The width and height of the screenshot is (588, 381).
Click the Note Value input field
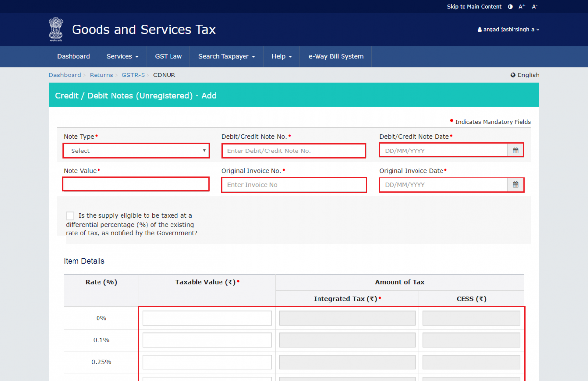(x=136, y=184)
